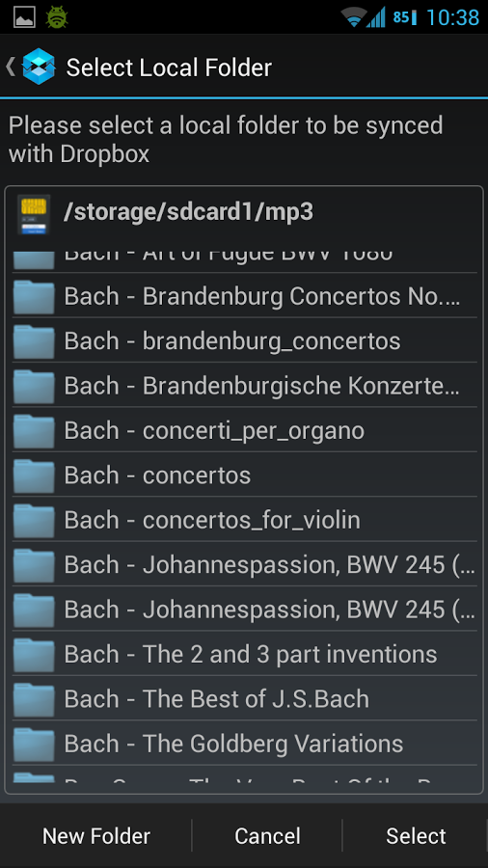Open first Bach - Johannespassion, BWV 245 folder

point(245,564)
